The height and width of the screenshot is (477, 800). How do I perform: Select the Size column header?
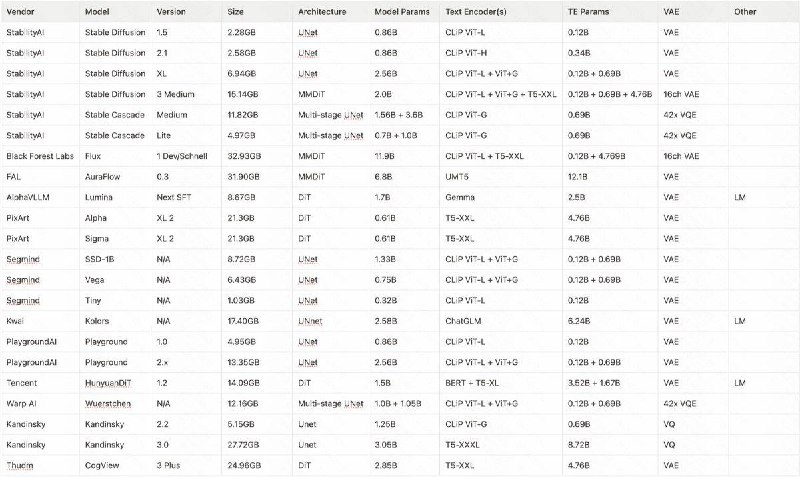[x=236, y=11]
